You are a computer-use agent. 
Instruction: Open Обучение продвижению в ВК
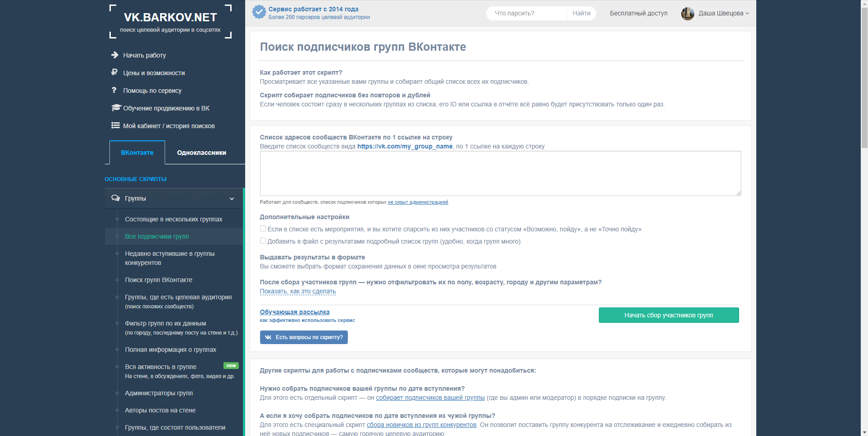tap(166, 108)
